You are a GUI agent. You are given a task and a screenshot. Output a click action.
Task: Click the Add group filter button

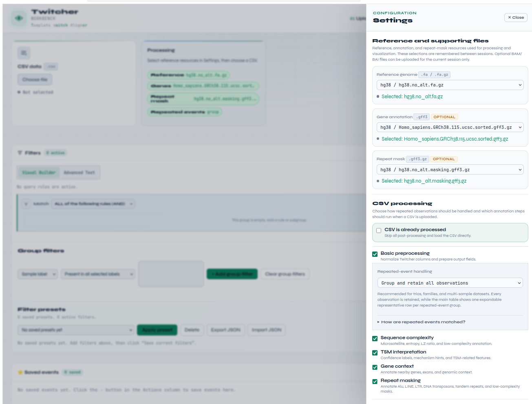[232, 274]
